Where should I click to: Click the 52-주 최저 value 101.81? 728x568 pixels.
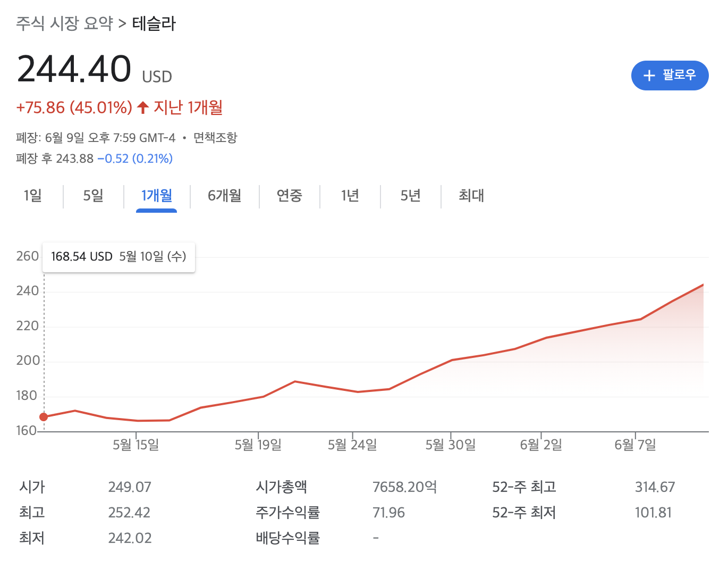tap(653, 513)
